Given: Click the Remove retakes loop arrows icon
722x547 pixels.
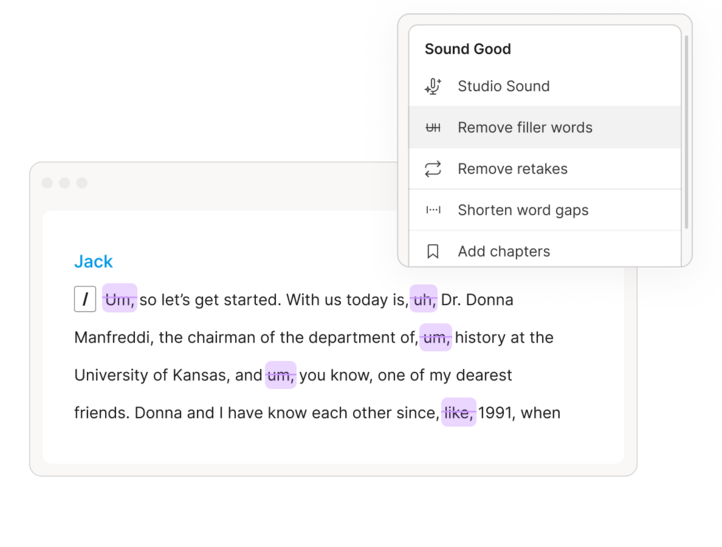Looking at the screenshot, I should tap(433, 169).
